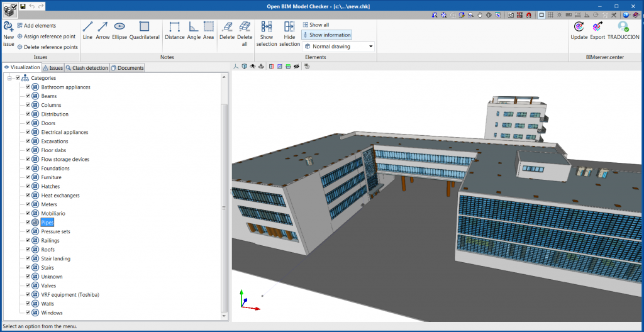The width and height of the screenshot is (644, 332).
Task: Collapse the Categories tree node
Action: 9,78
